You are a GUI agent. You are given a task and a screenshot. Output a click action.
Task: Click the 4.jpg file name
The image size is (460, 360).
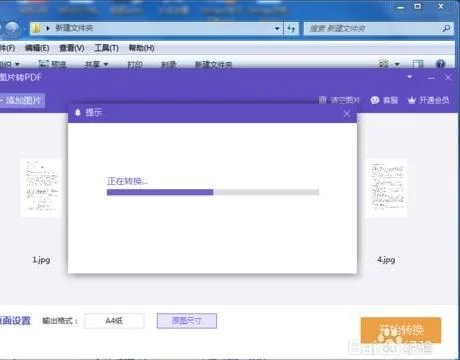point(386,260)
